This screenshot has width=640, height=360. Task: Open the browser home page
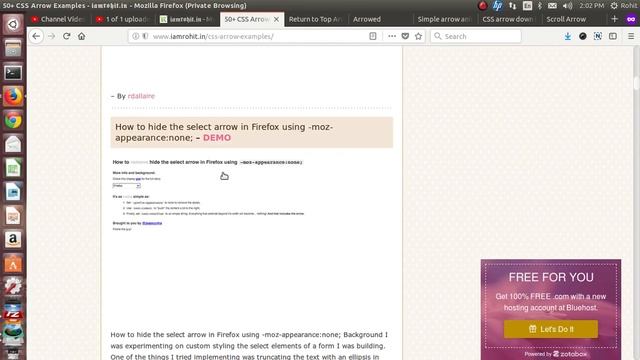[82, 36]
